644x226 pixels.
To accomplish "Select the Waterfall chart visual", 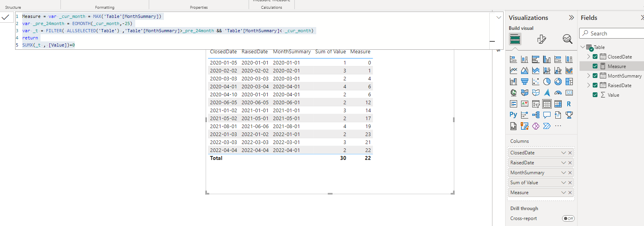I will click(x=514, y=82).
